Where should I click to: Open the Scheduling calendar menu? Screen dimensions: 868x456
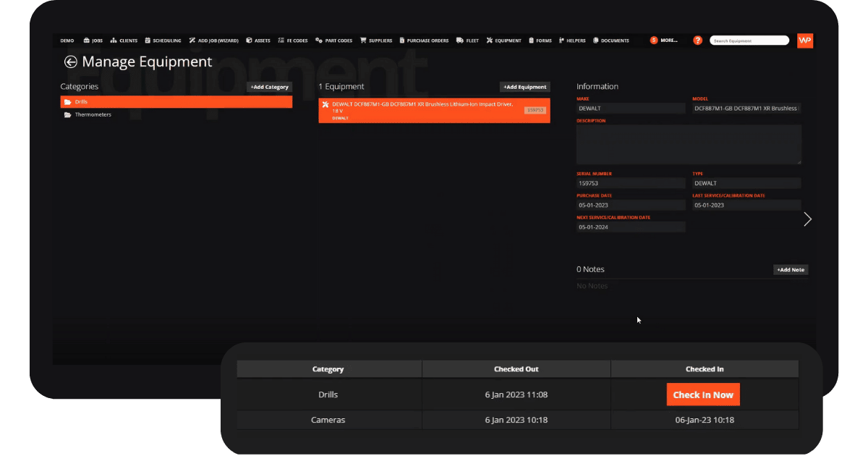point(163,41)
